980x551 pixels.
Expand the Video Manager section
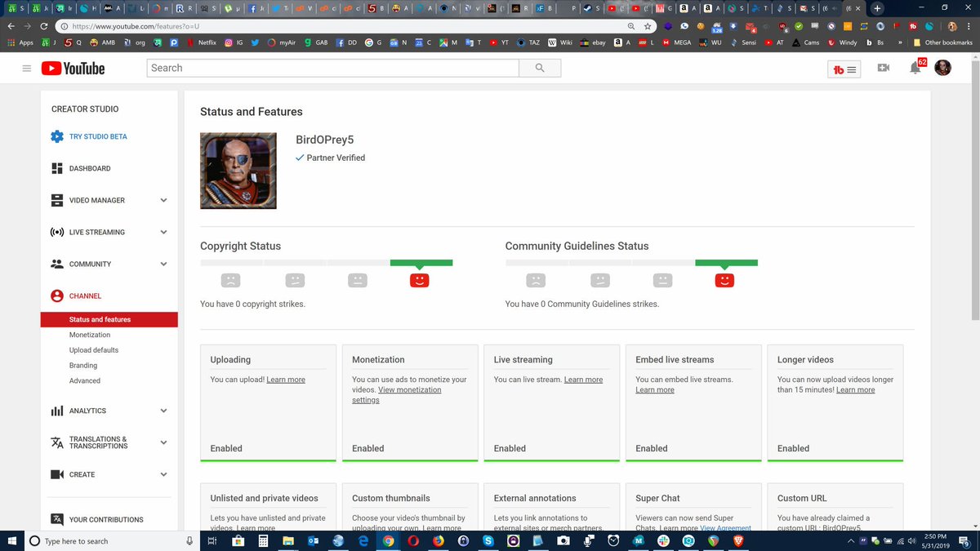click(x=163, y=200)
